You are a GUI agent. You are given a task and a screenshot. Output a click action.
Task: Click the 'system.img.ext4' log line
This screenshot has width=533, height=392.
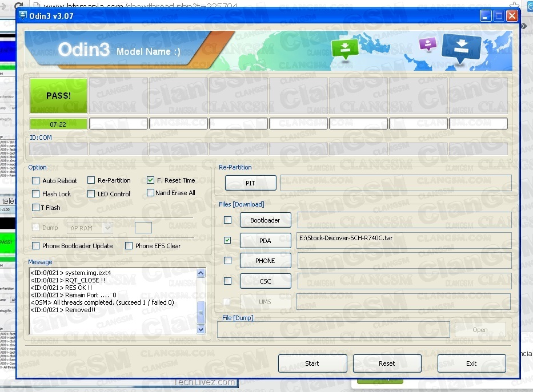(71, 273)
